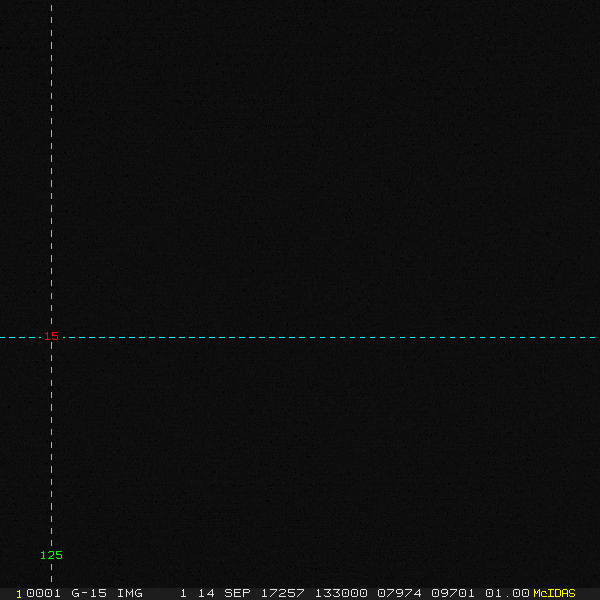Select the SEP month text
Viewport: 600px width, 600px height.
click(237, 593)
